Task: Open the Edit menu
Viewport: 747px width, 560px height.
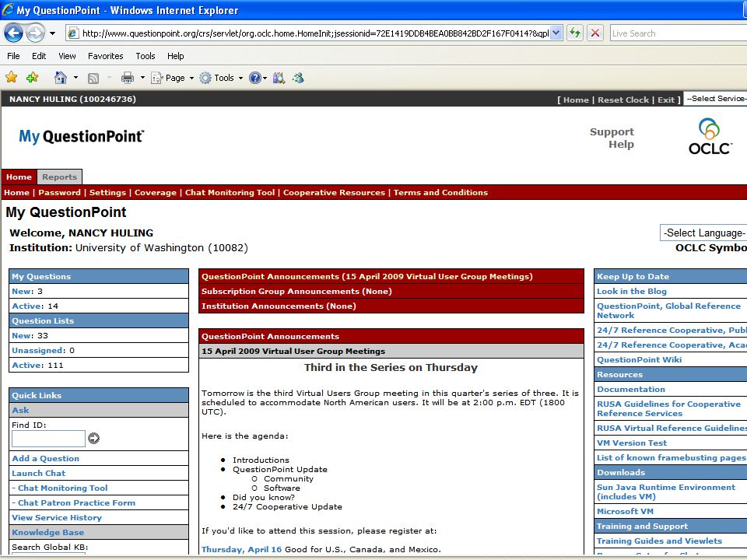Action: coord(39,56)
